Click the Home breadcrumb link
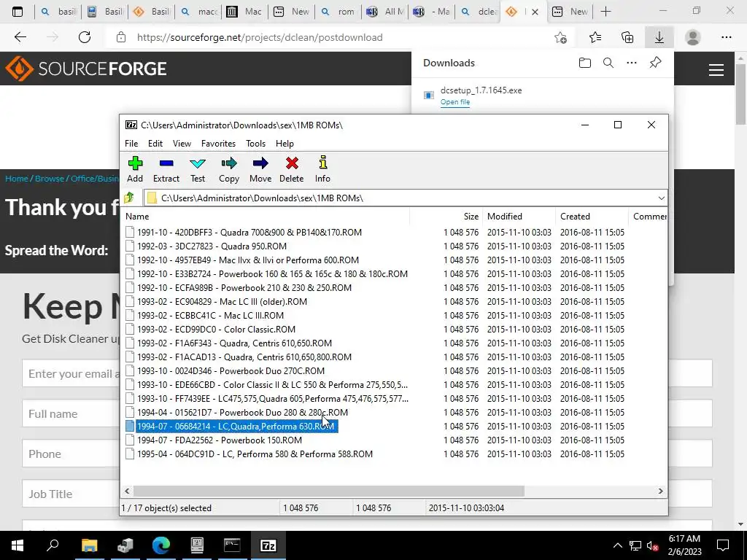This screenshot has width=747, height=560. coord(17,179)
